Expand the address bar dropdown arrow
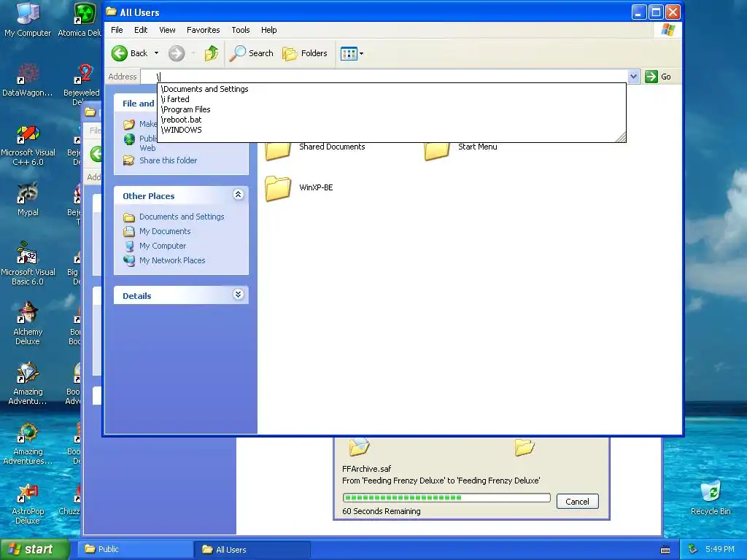Image resolution: width=747 pixels, height=560 pixels. [633, 77]
